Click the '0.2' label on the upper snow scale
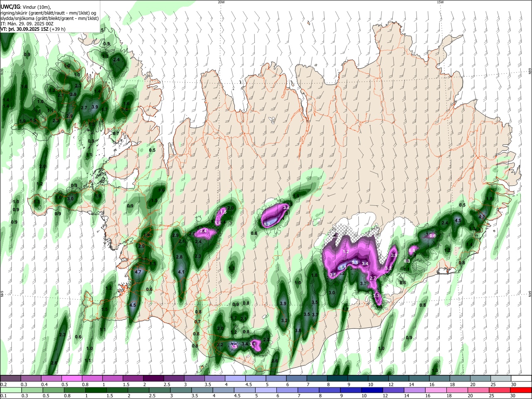This screenshot has height=399, width=532. point(4,384)
